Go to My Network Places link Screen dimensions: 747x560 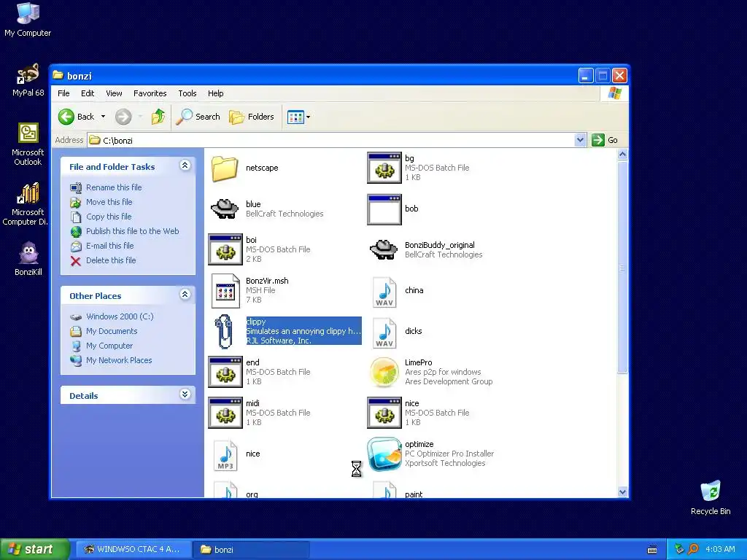tap(119, 360)
